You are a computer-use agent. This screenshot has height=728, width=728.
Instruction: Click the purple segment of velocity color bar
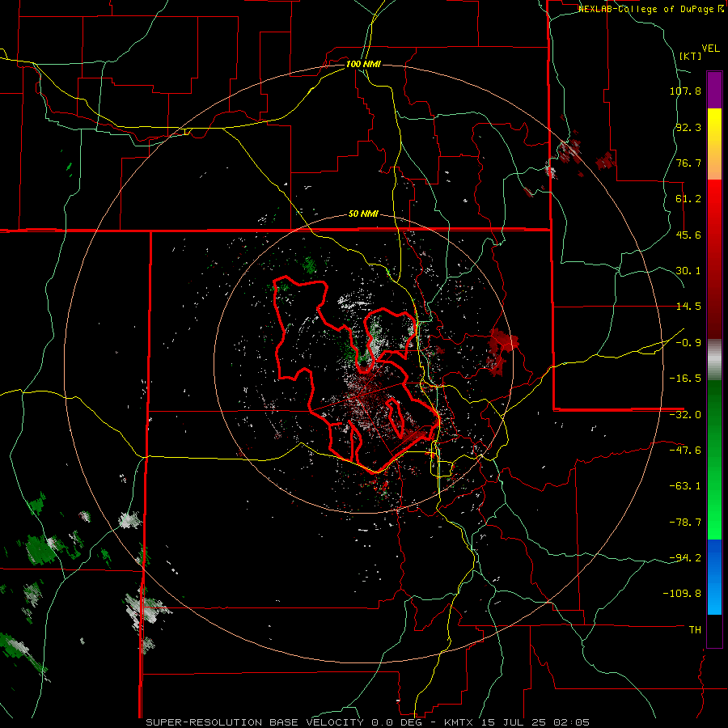coord(714,91)
